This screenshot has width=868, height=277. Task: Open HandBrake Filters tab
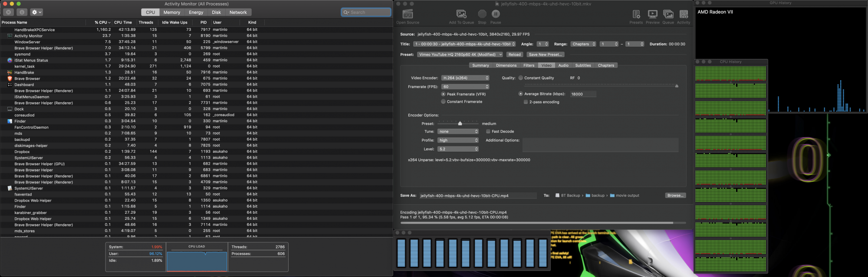click(x=529, y=65)
